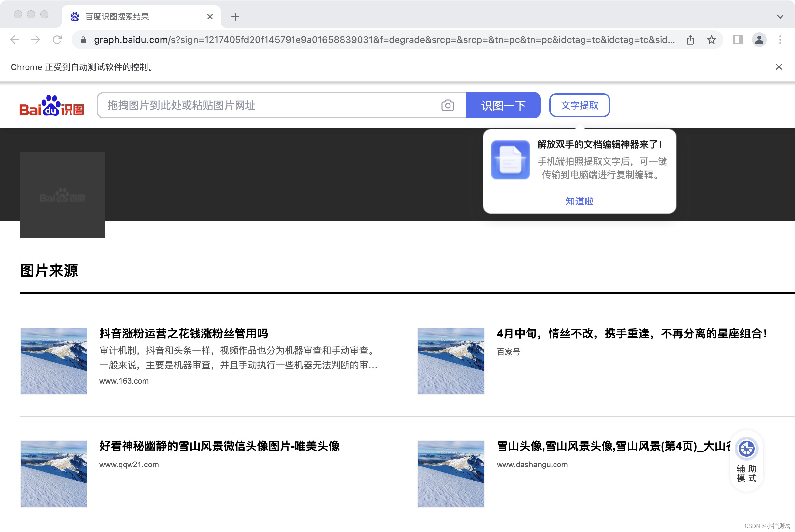Click inside the image URL input field
795x532 pixels.
pyautogui.click(x=238, y=105)
